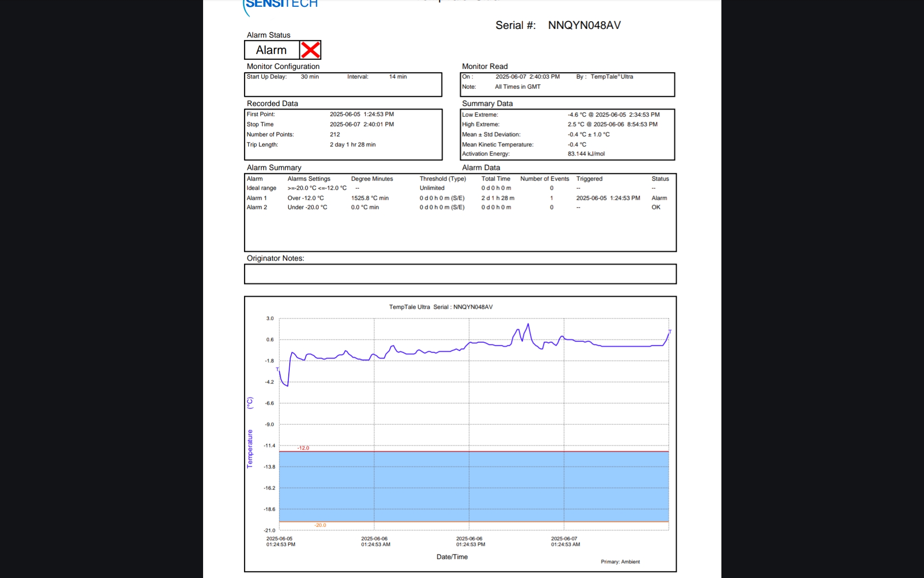The image size is (924, 578).
Task: Click x-axis tick 2025-06-06 01:24:53 AM
Action: tap(375, 541)
